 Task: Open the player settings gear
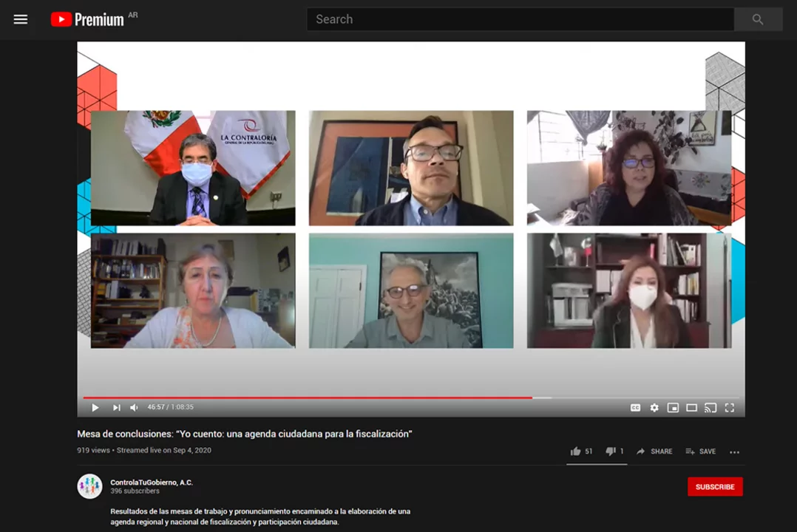coord(654,407)
